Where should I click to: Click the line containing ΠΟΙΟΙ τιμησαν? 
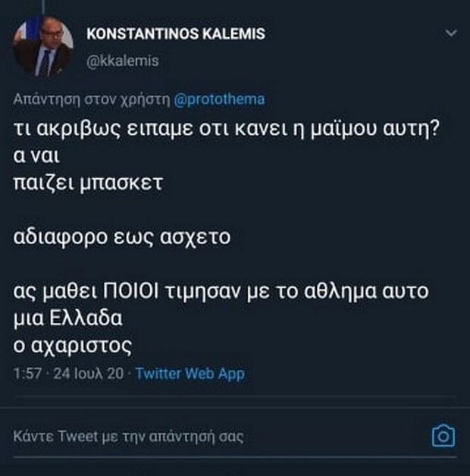tap(221, 291)
